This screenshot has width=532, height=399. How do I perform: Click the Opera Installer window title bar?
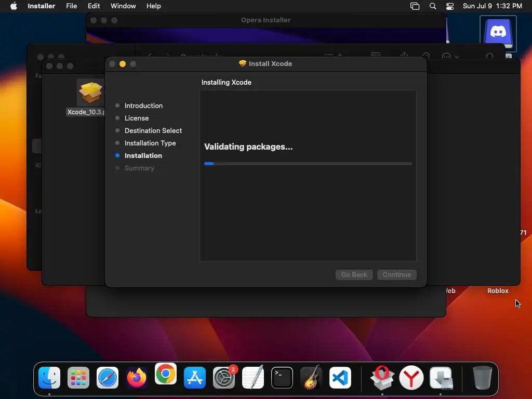pos(265,20)
